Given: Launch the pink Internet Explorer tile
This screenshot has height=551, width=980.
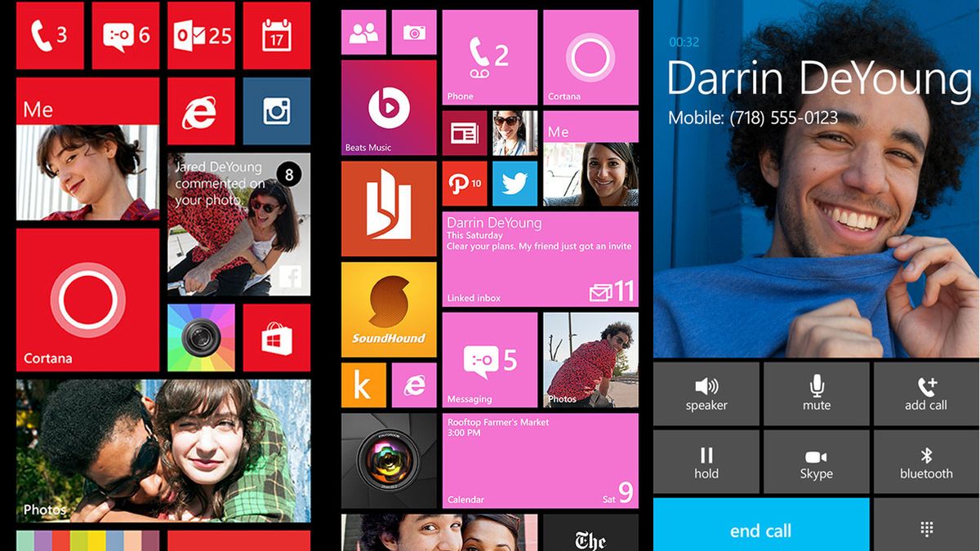Looking at the screenshot, I should coord(414,385).
